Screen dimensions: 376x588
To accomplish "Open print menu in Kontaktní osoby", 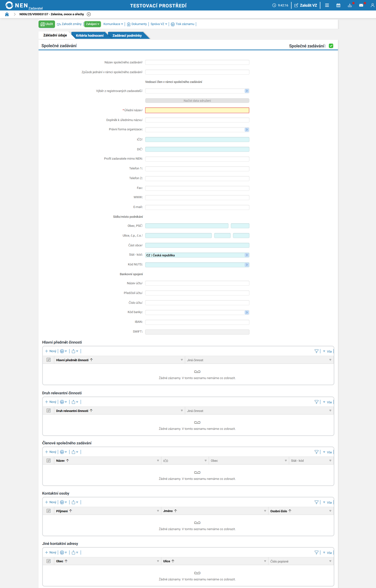I will click(x=63, y=502).
